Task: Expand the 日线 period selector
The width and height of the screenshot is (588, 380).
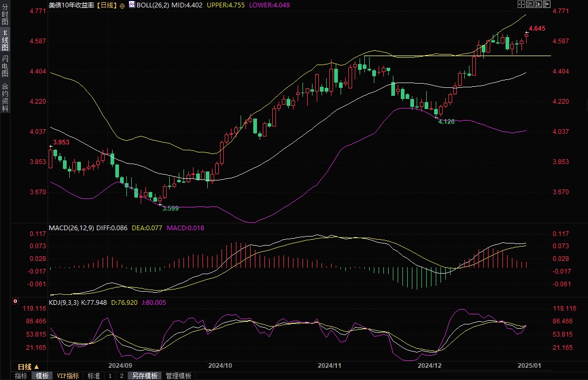Action: [x=28, y=366]
